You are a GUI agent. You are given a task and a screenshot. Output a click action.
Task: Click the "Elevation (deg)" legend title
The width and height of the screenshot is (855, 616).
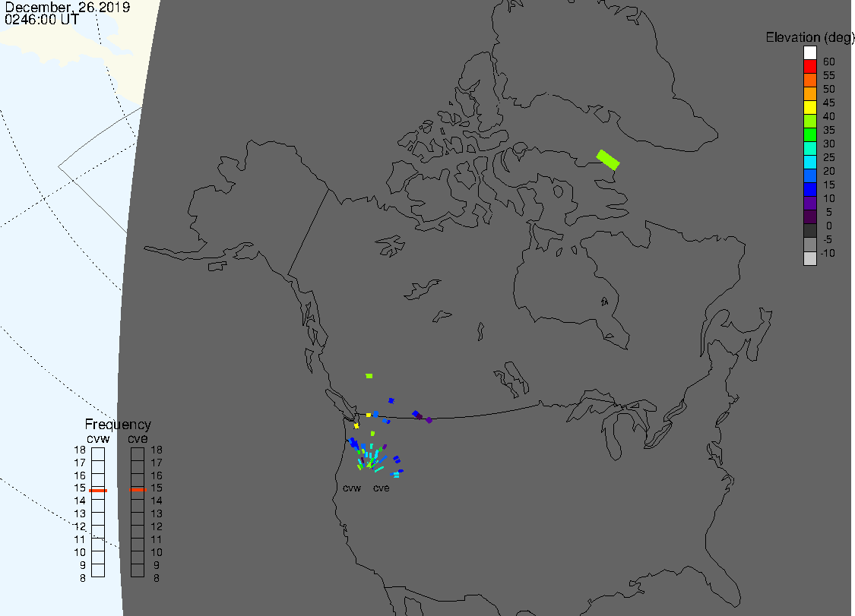coord(809,37)
